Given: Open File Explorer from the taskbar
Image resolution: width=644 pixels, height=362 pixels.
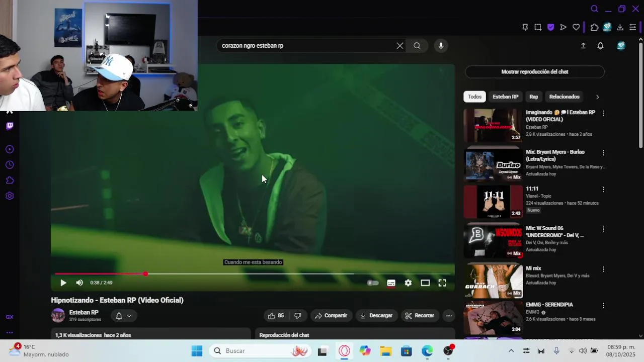Looking at the screenshot, I should point(386,351).
